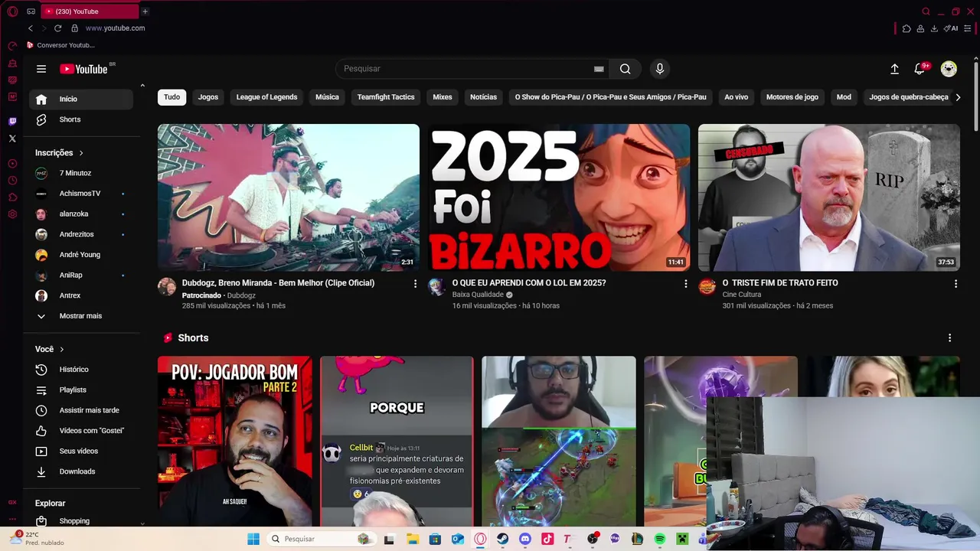The width and height of the screenshot is (980, 551).
Task: Open the browser extensions icon in the toolbar
Action: [x=906, y=28]
